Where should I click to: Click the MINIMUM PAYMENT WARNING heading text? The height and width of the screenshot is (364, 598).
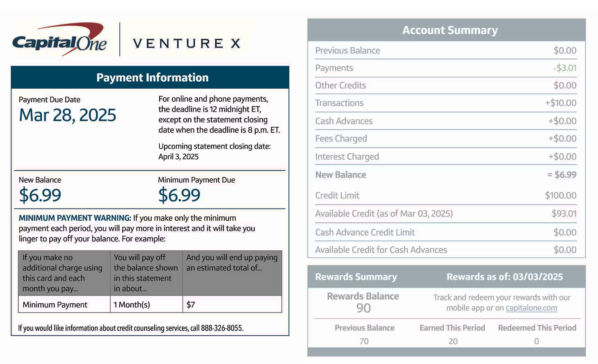pos(75,218)
